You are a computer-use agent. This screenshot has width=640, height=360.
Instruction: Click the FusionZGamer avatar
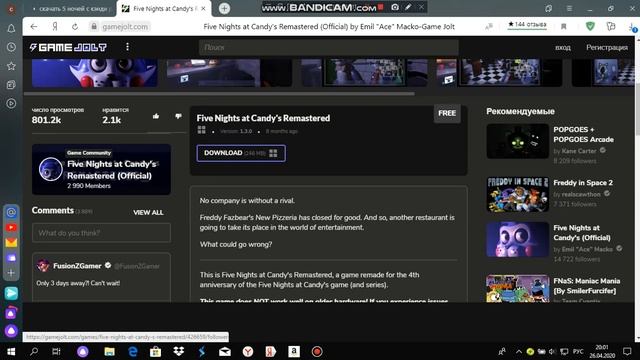click(x=43, y=265)
